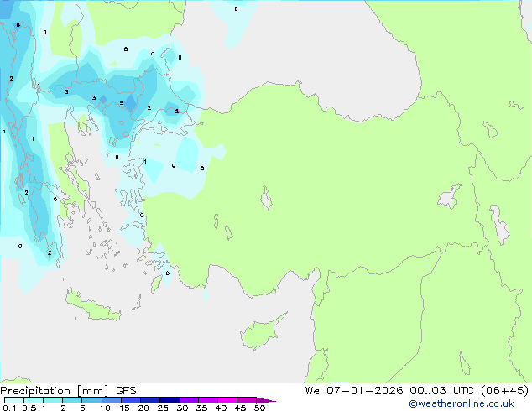Click the 45–50 mm legend swatch

coord(247,400)
